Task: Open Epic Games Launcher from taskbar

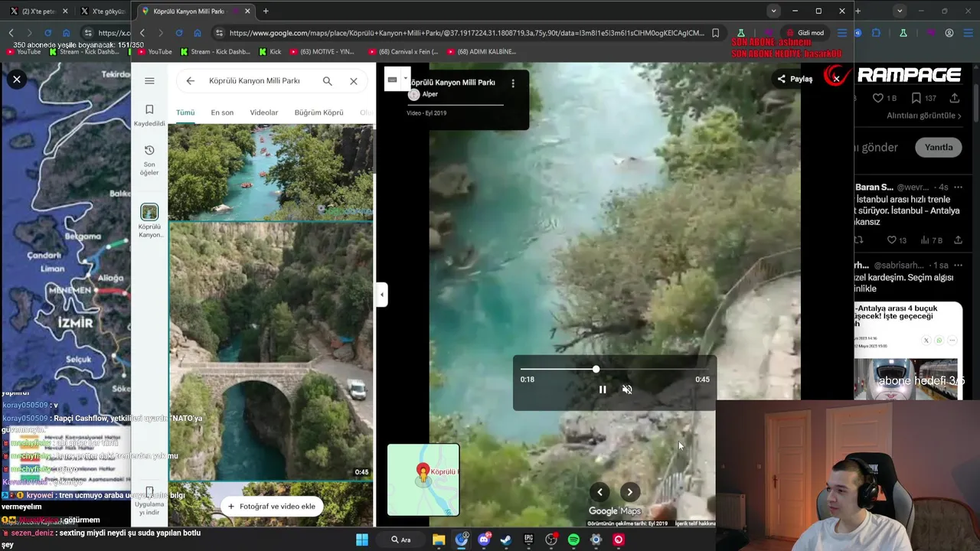Action: [528, 540]
